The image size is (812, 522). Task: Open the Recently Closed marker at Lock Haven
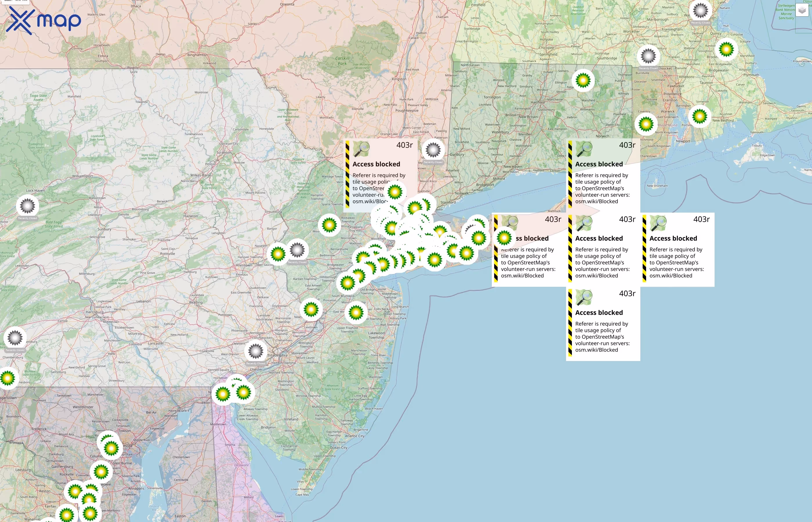tap(28, 206)
